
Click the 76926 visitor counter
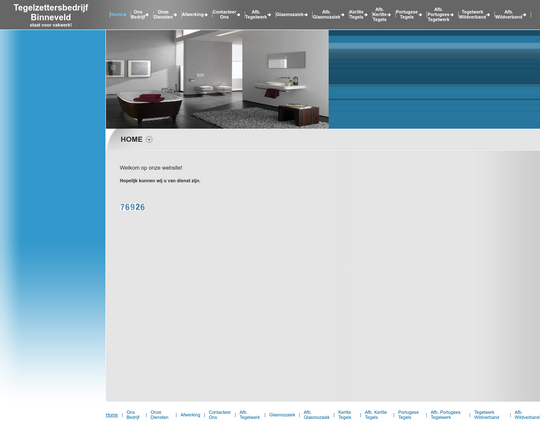click(133, 207)
